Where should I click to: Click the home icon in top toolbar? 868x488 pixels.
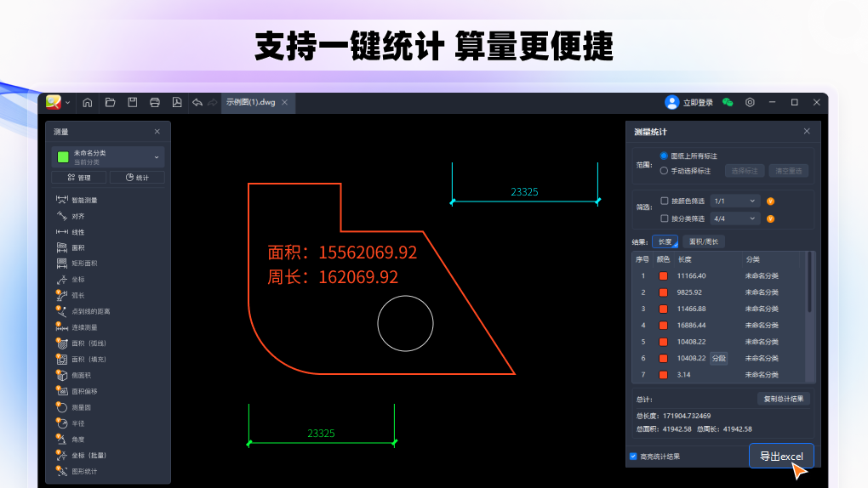point(88,103)
